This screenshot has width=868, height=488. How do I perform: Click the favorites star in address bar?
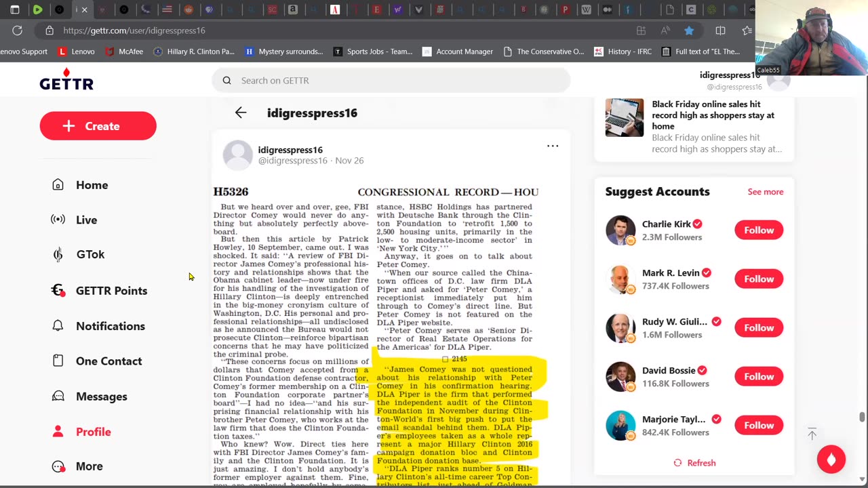pos(689,30)
